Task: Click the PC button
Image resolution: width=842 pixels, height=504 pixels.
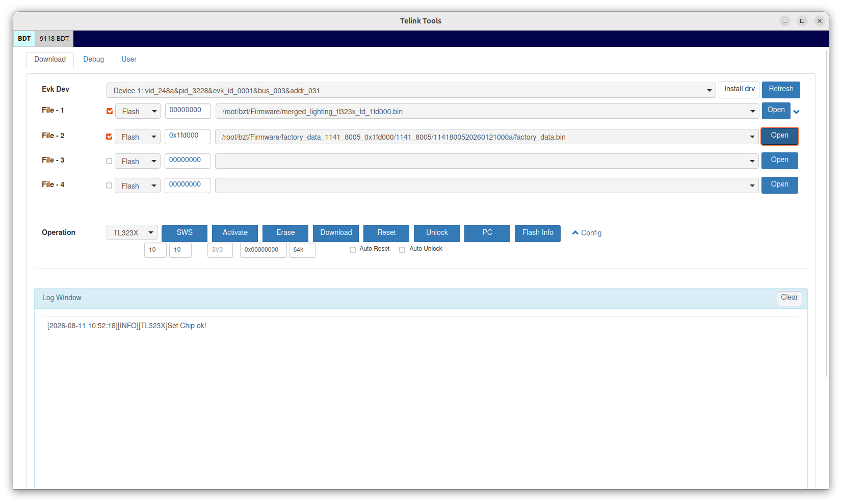Action: (x=487, y=233)
